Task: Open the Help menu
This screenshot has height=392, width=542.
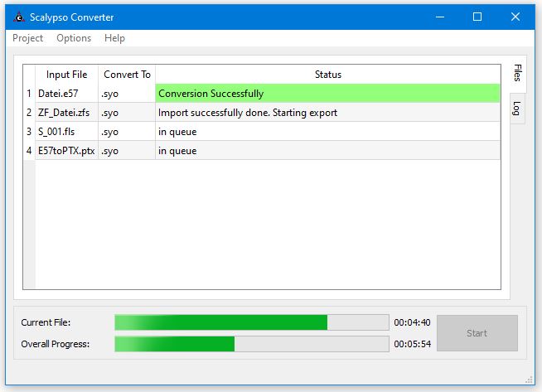Action: tap(114, 38)
